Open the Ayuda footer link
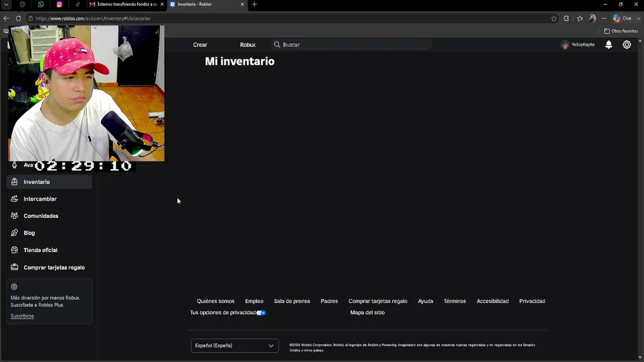The image size is (644, 362). point(426,301)
